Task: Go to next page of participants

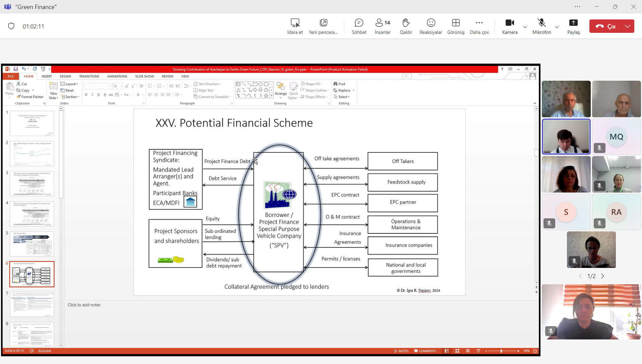Action: pos(603,276)
